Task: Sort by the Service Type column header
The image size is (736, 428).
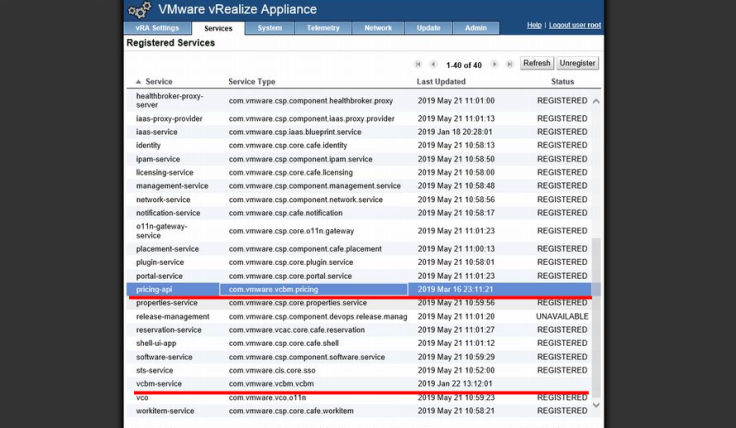Action: point(252,82)
